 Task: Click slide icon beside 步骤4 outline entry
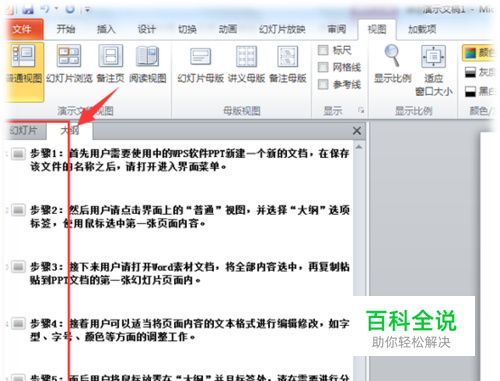[18, 324]
